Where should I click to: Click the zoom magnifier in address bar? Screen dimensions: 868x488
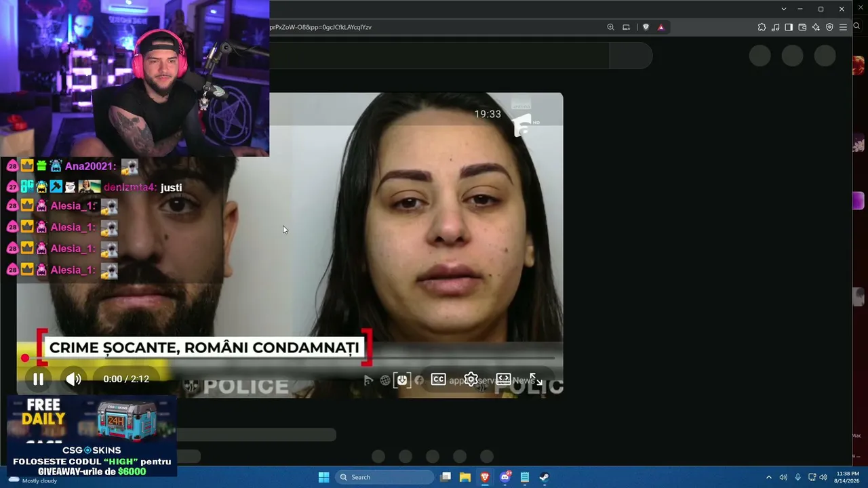(x=610, y=27)
